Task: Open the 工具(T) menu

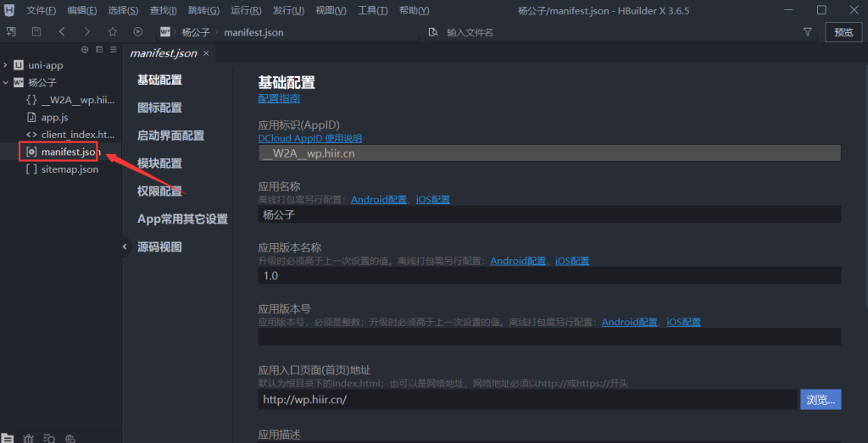Action: [373, 10]
